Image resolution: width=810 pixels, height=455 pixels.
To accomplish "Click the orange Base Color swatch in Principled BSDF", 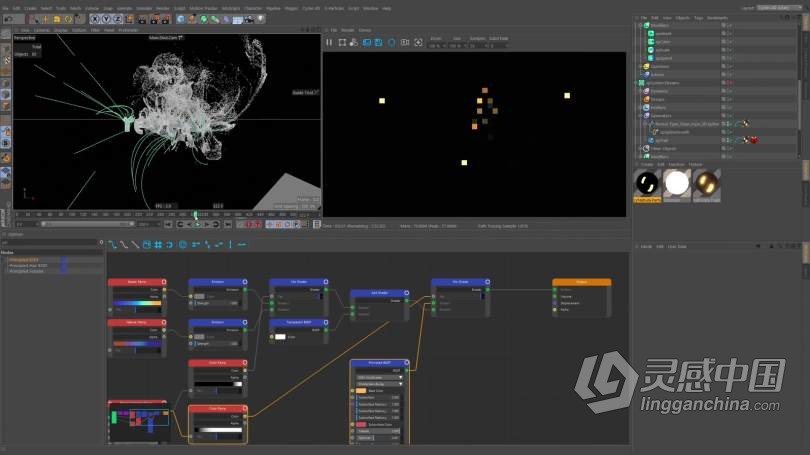I will pyautogui.click(x=361, y=391).
